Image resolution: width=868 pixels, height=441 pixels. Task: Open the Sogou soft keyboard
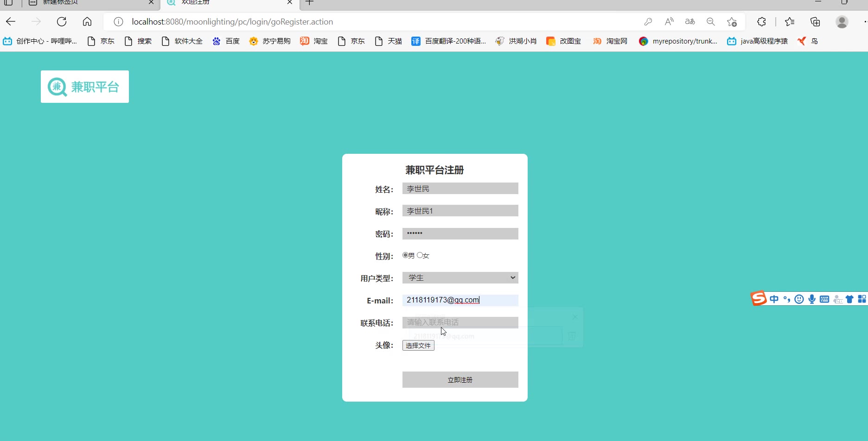824,299
